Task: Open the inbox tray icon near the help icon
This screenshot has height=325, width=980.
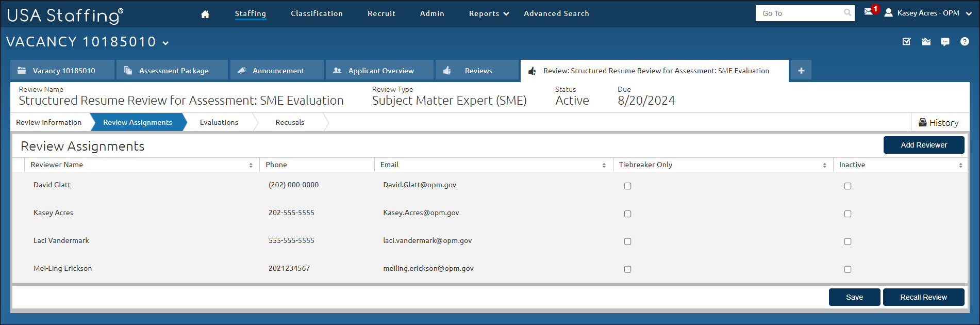Action: [926, 42]
